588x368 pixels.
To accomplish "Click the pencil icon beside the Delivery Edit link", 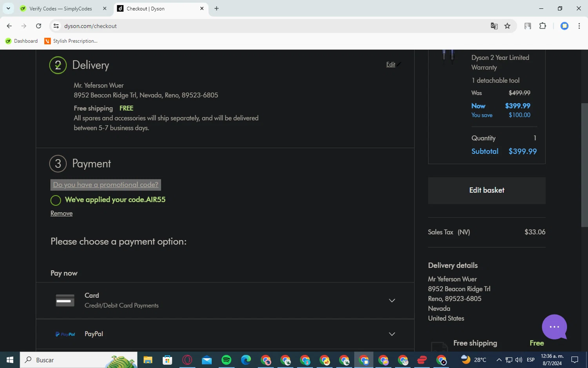I will click(x=399, y=64).
